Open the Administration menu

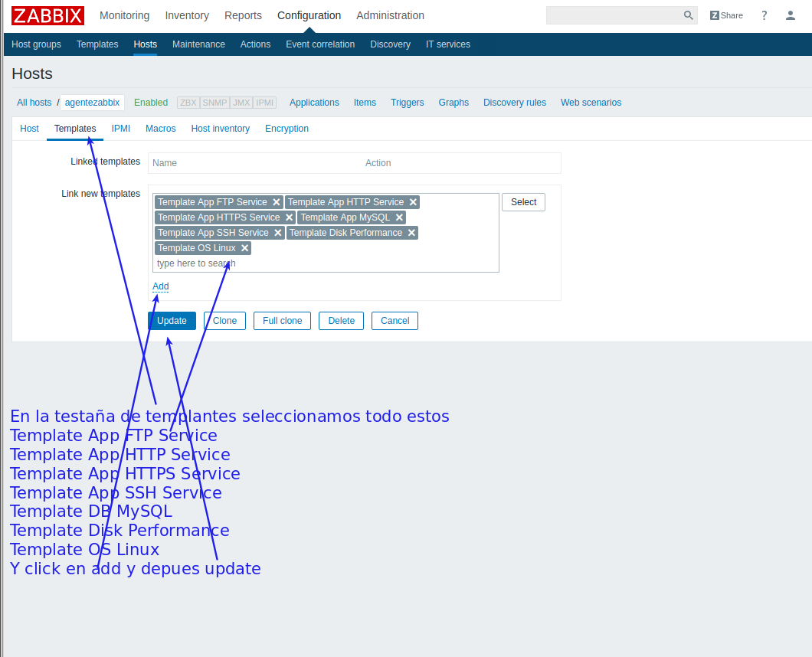click(x=390, y=15)
